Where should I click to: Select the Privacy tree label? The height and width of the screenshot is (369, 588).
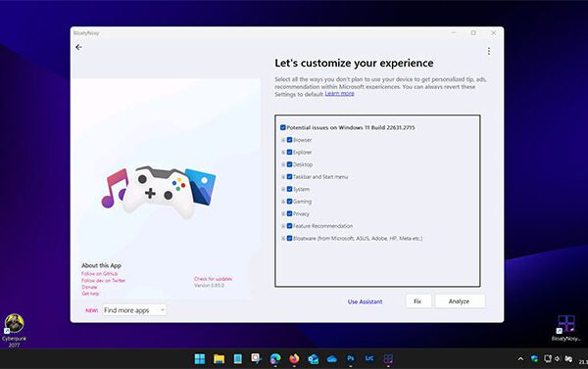pyautogui.click(x=301, y=214)
